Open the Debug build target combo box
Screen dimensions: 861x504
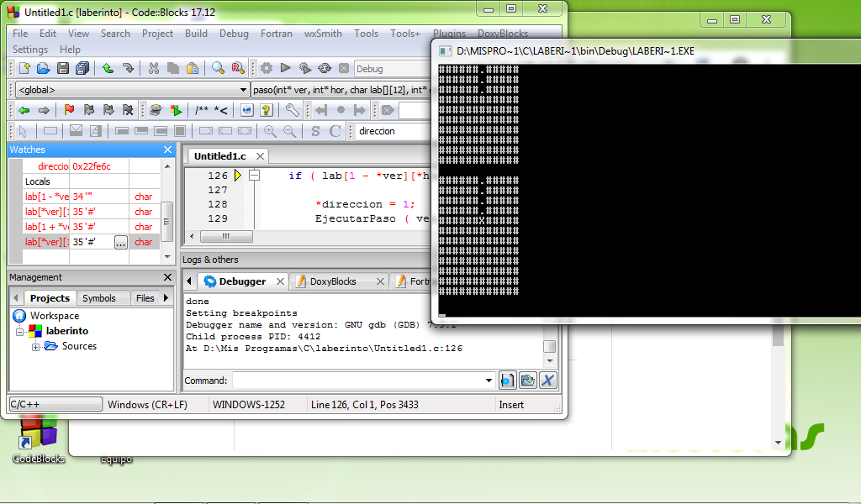[x=393, y=69]
